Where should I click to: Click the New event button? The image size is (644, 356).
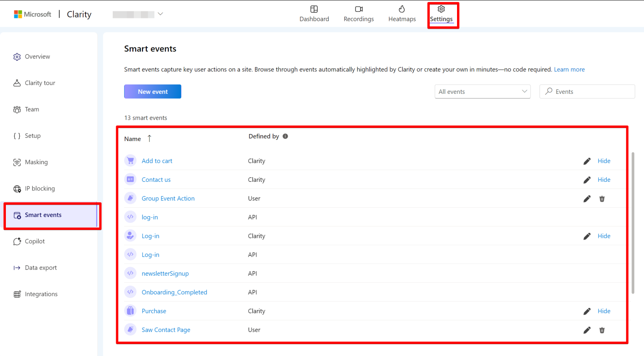click(x=153, y=91)
